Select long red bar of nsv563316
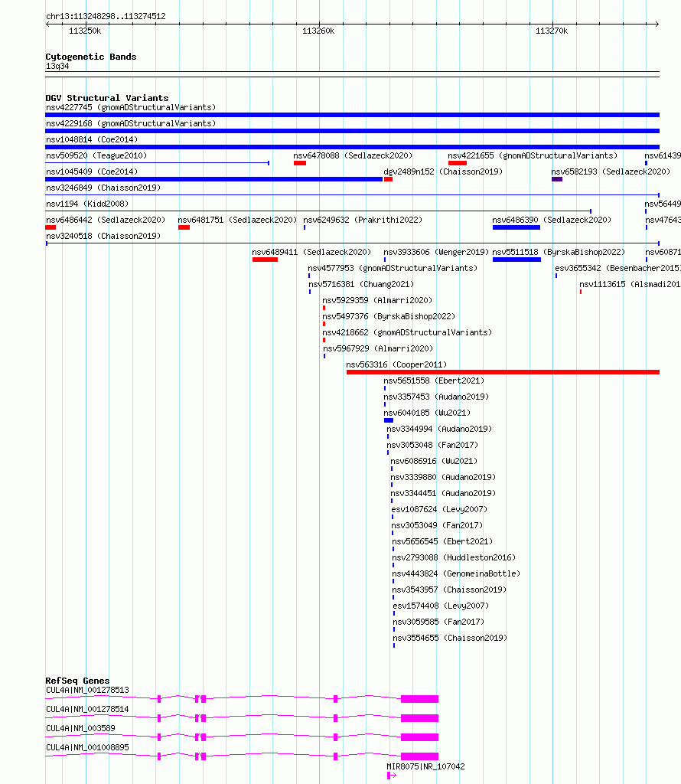This screenshot has height=784, width=681. (503, 372)
